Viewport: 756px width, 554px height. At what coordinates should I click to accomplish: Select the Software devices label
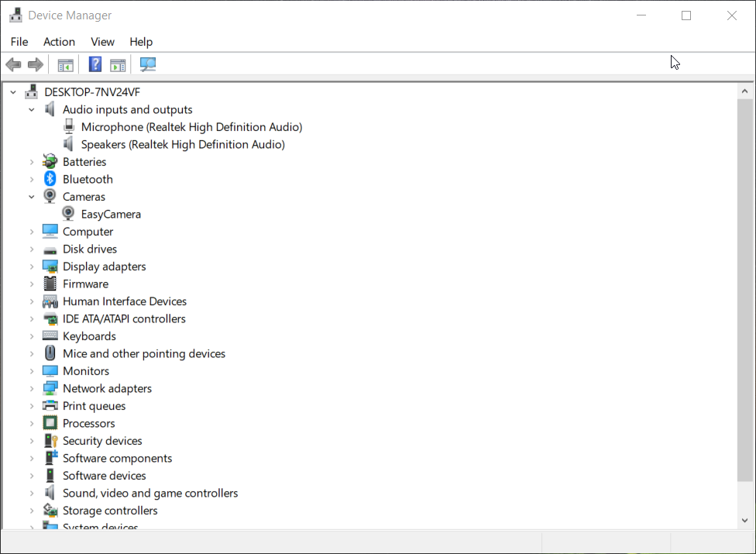(104, 476)
